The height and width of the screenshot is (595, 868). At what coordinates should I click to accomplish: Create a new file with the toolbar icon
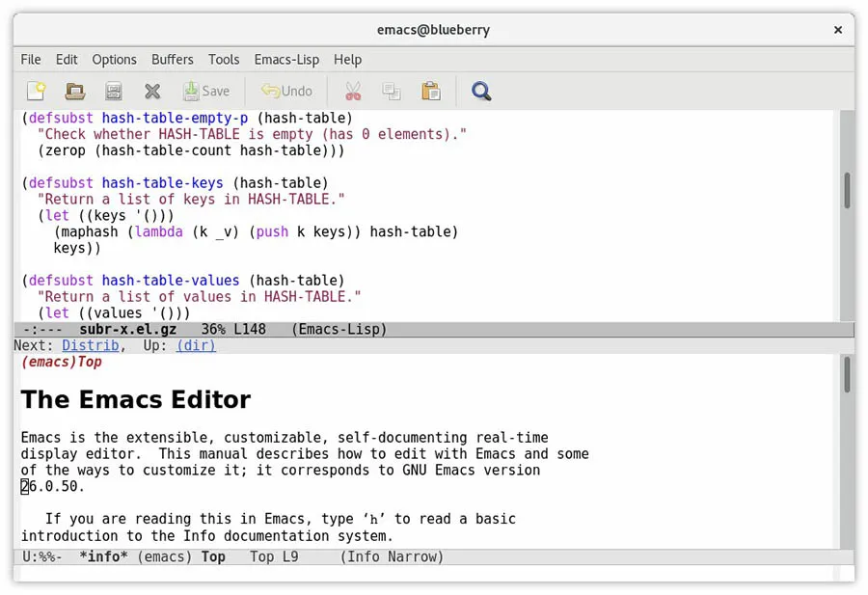[x=36, y=91]
